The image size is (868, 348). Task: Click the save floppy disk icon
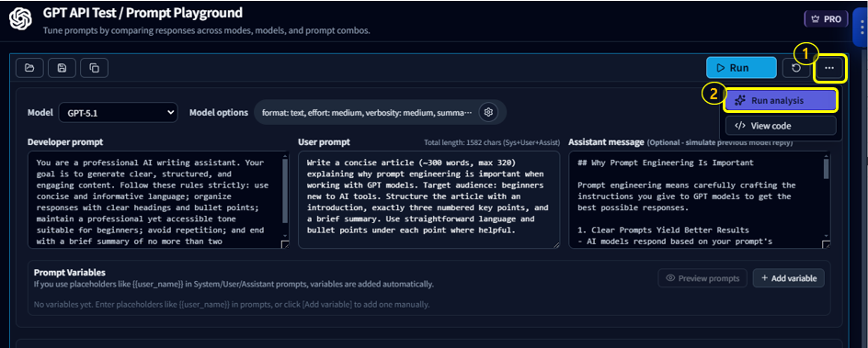[x=62, y=68]
